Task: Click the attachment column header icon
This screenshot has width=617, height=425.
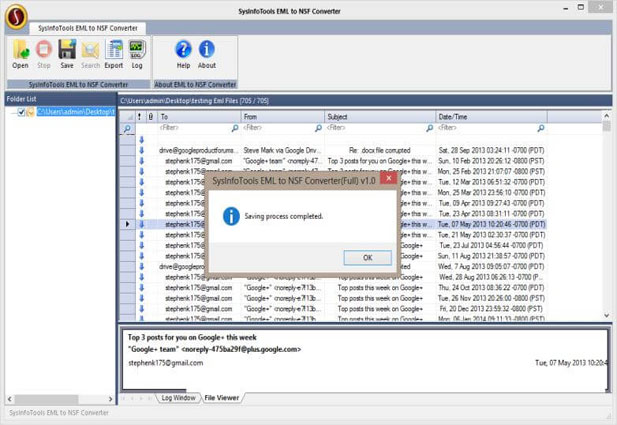Action: (151, 117)
